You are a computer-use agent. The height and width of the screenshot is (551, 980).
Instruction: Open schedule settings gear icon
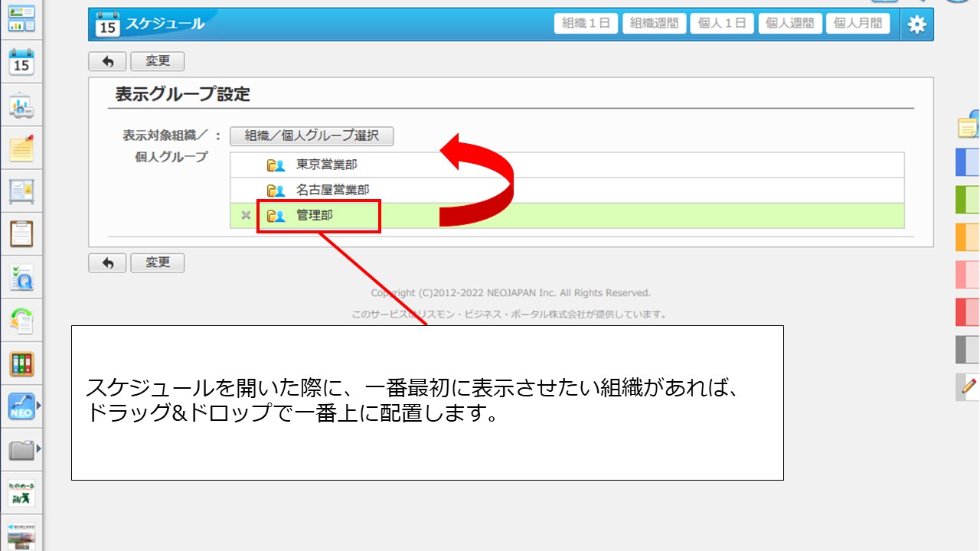point(916,24)
